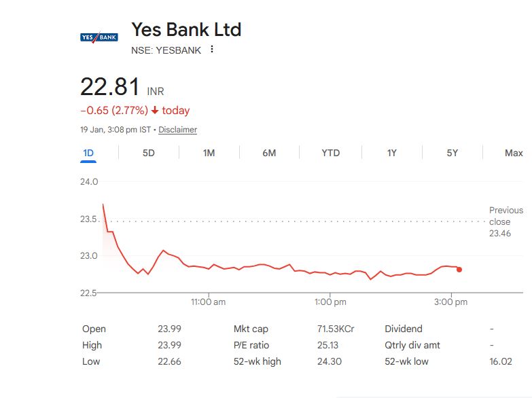Open the Disclaimer link
Viewport: 532px width, 398px height.
178,130
